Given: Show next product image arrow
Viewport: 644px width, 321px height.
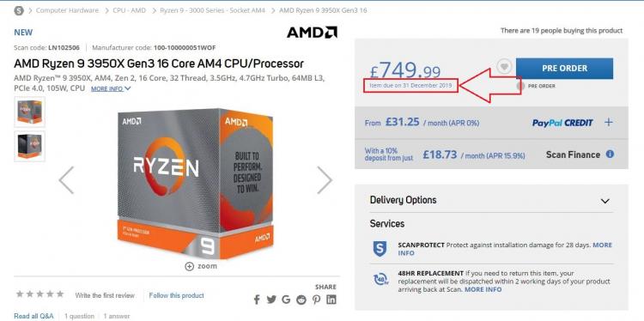Looking at the screenshot, I should tap(324, 179).
